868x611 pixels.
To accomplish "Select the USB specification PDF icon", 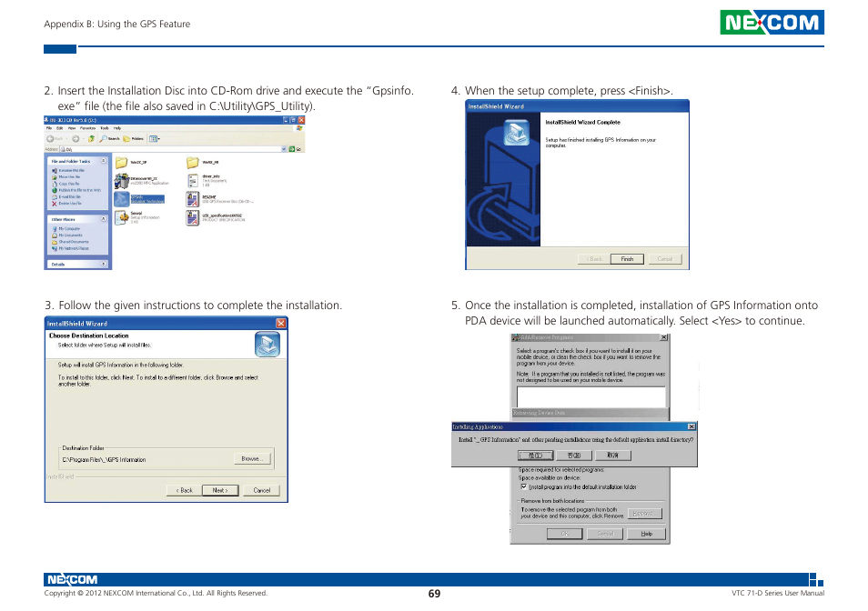I will click(193, 218).
